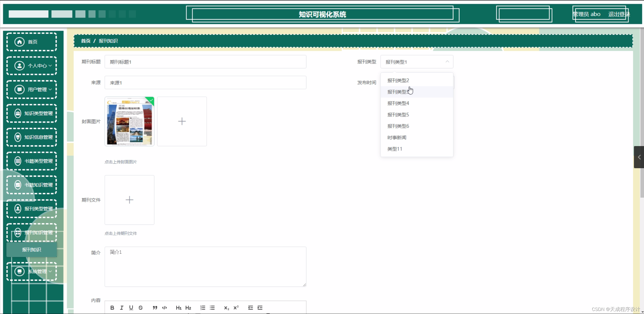The image size is (644, 314).
Task: Toggle italic formatting in the editor
Action: tap(122, 308)
